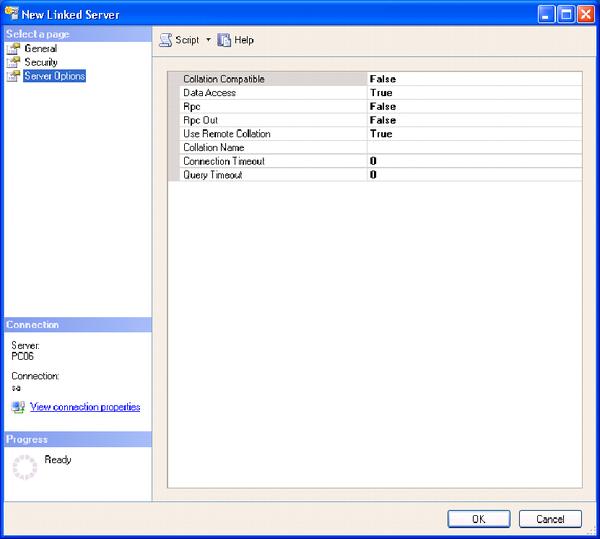Open the Script dropdown arrow
Screen dimensions: 600x539
pos(208,40)
